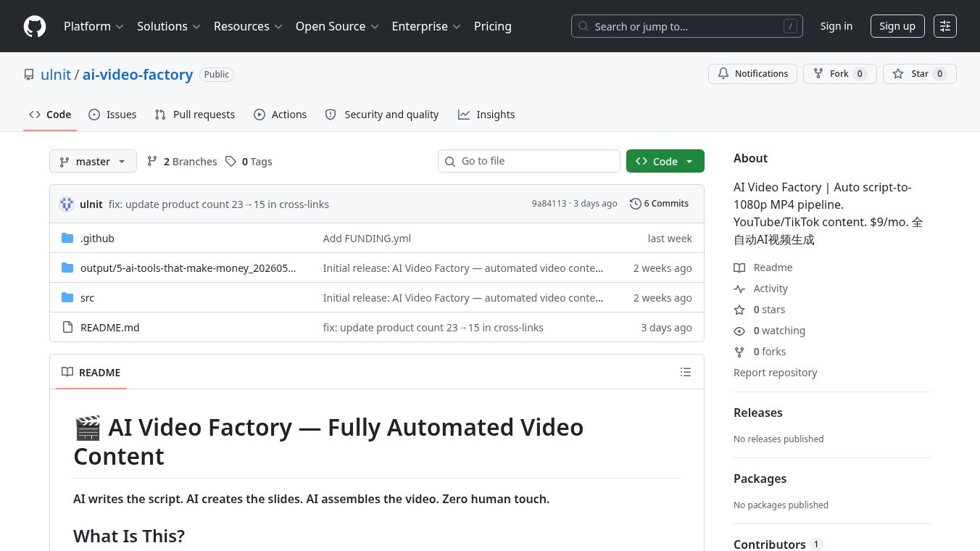
Task: Click the README.md file icon
Action: (67, 328)
